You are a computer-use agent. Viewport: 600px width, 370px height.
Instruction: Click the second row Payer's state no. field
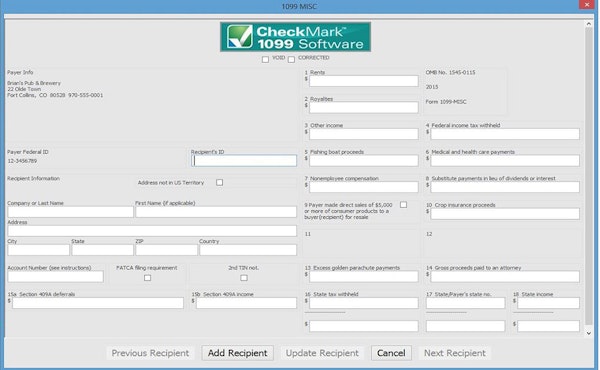465,326
